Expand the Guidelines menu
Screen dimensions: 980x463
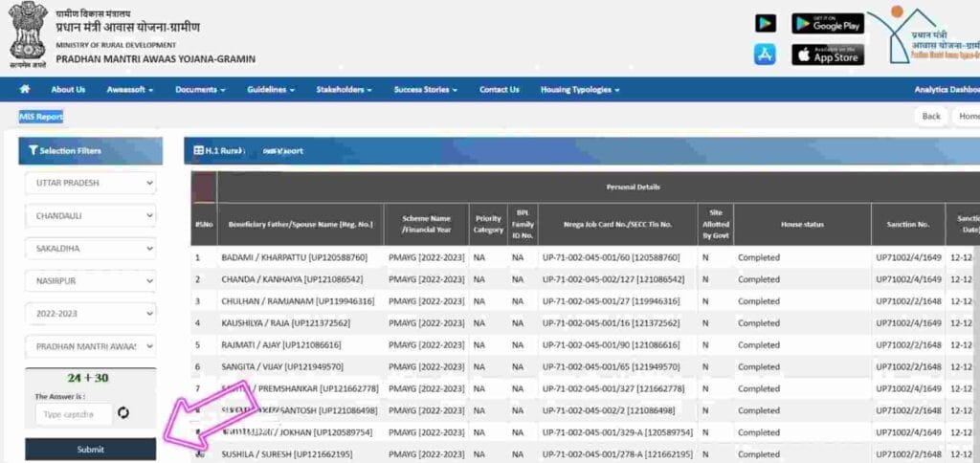(271, 89)
